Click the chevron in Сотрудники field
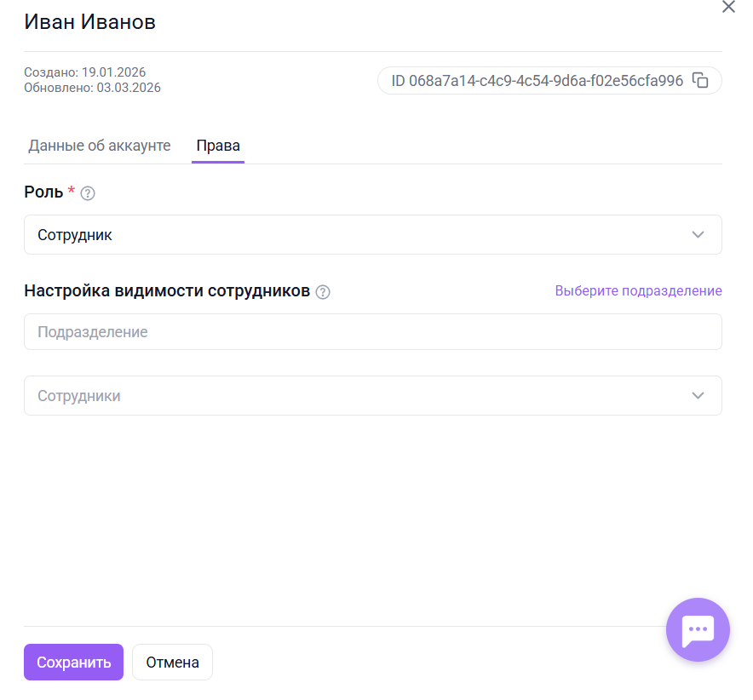The image size is (753, 700). [698, 396]
